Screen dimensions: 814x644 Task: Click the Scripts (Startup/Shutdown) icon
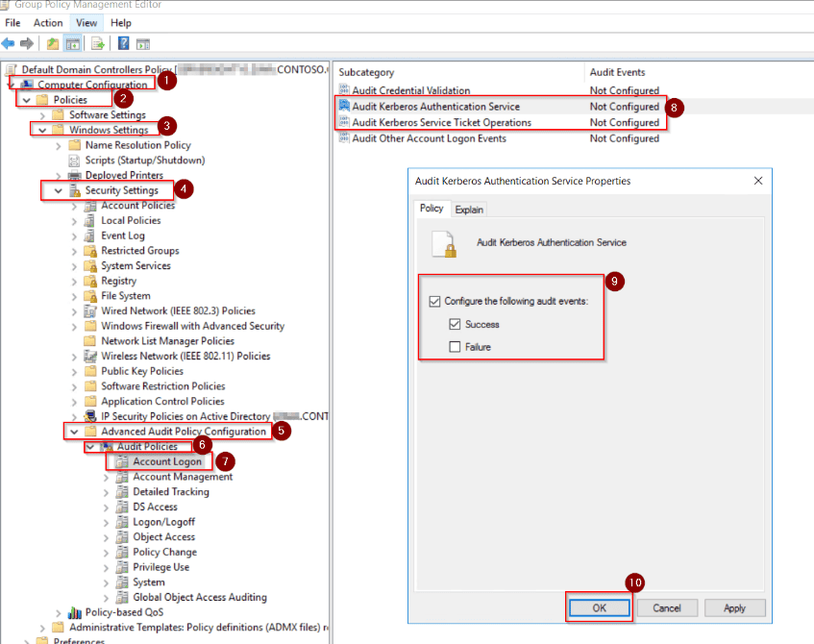[75, 161]
